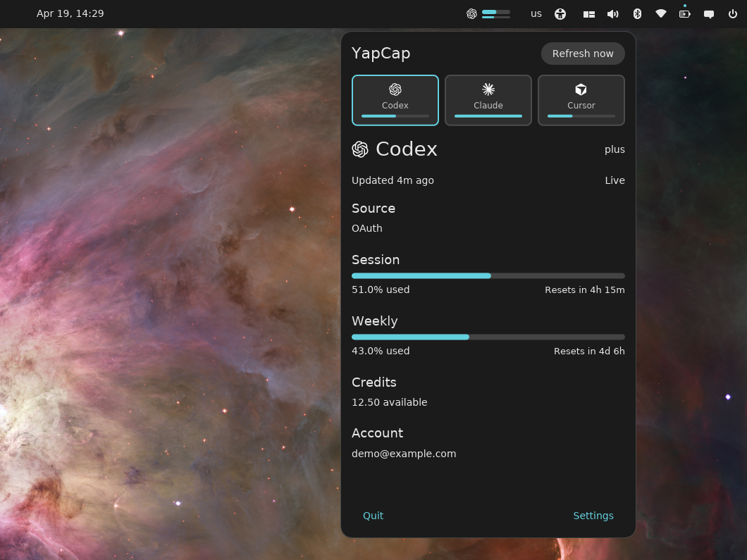Switch to the Cursor tab
747x560 pixels.
click(581, 100)
